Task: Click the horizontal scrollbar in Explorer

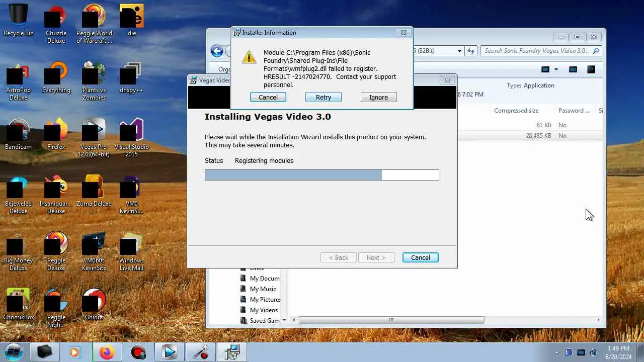Action: pos(391,320)
